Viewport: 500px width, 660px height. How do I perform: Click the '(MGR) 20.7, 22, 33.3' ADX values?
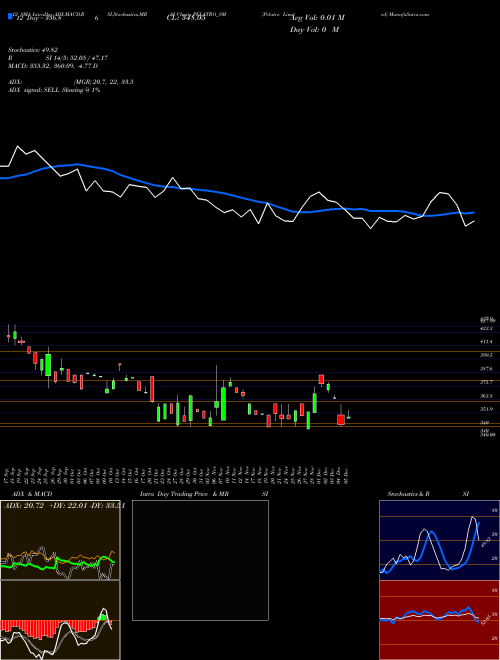103,82
